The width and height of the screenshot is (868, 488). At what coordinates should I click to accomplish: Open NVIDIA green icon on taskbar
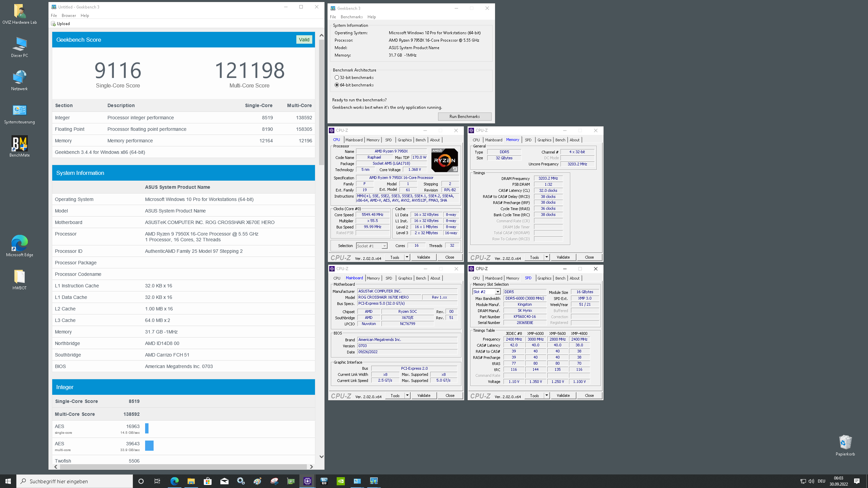tap(341, 481)
